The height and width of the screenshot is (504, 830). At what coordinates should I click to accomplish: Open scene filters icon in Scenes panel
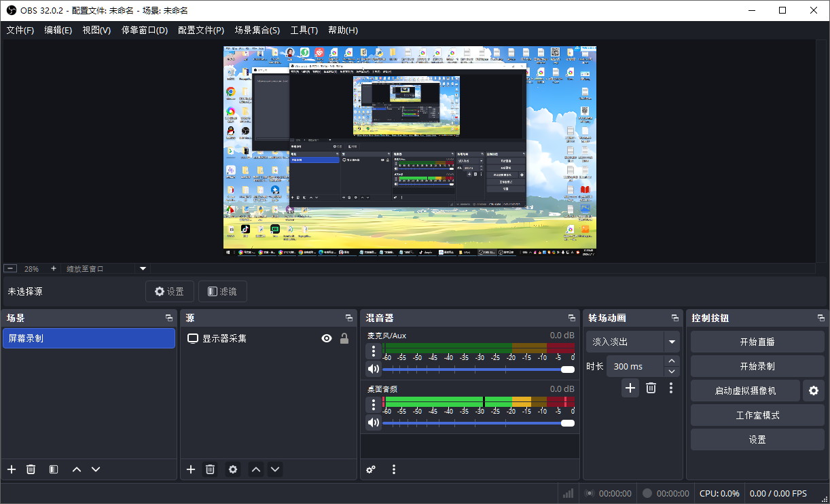pos(54,469)
